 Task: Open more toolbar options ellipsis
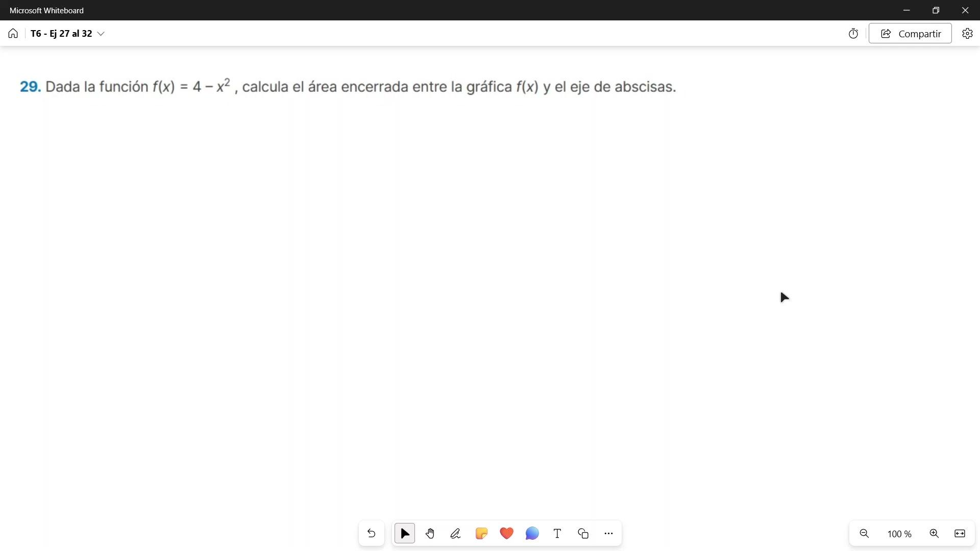tap(608, 534)
